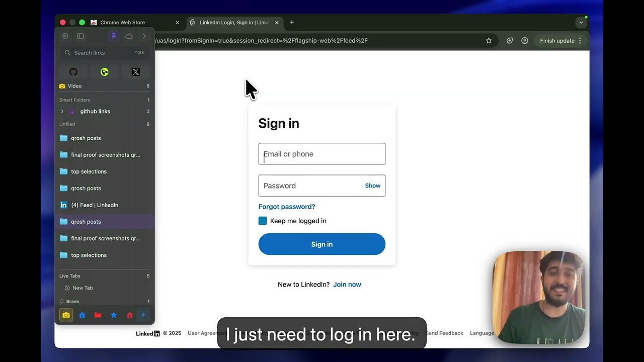Click the Email or phone field
Screen dimensions: 644x362
point(322,154)
